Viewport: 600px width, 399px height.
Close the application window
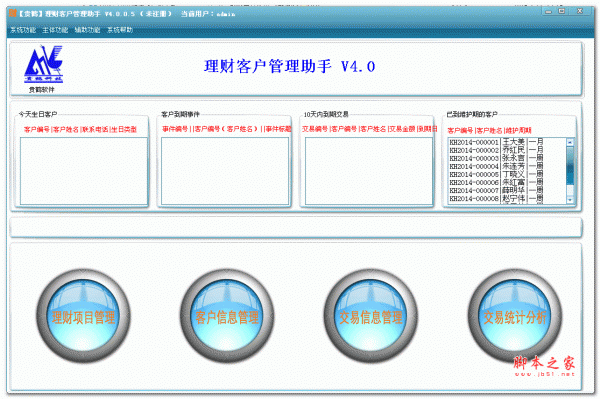click(580, 11)
